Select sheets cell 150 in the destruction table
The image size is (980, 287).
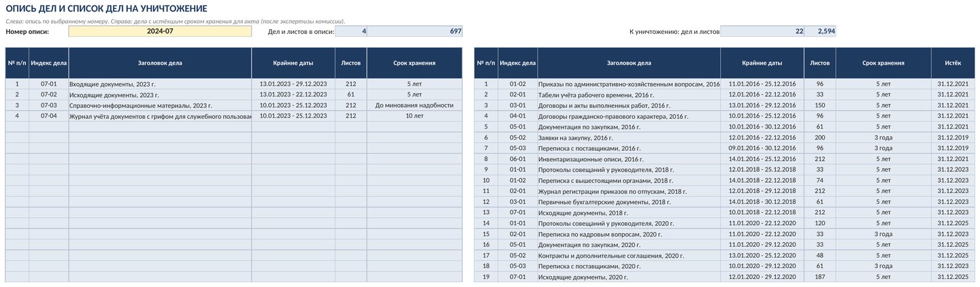click(820, 105)
